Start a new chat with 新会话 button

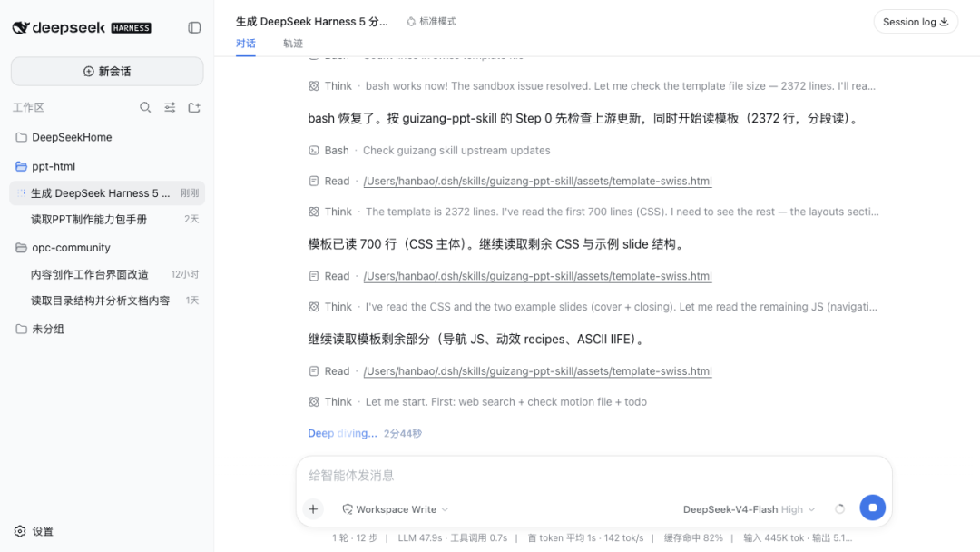[x=107, y=71]
